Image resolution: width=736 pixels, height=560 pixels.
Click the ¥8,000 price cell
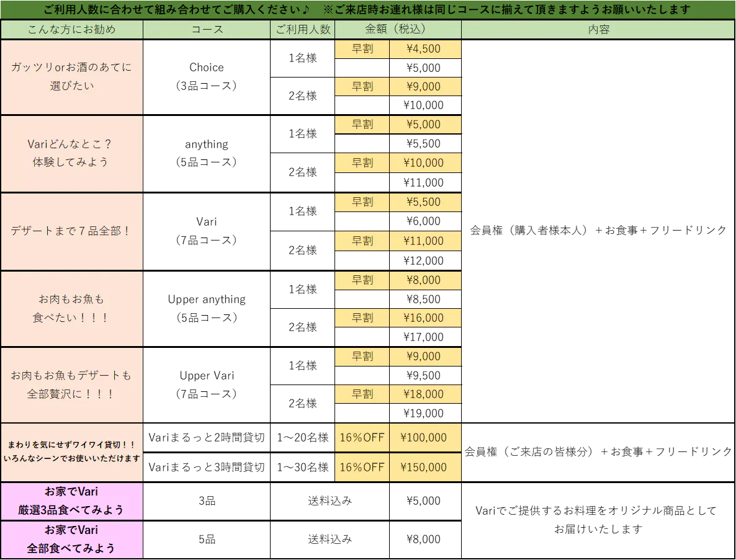click(x=424, y=280)
